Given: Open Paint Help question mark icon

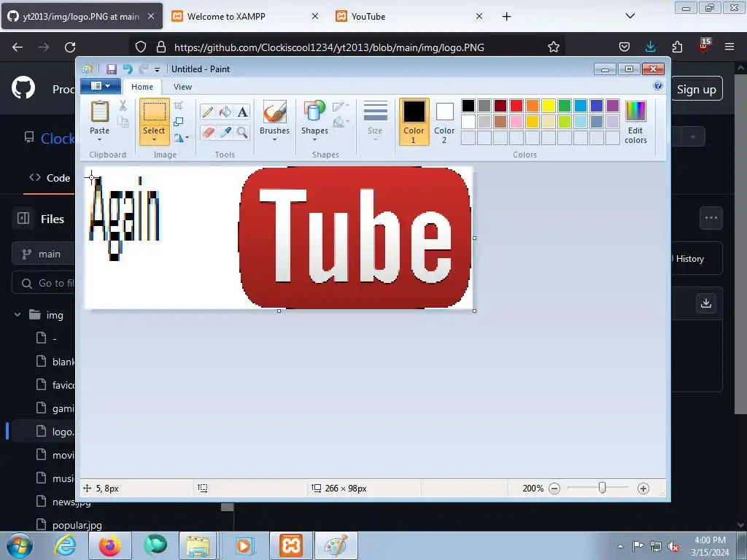Looking at the screenshot, I should coord(658,86).
